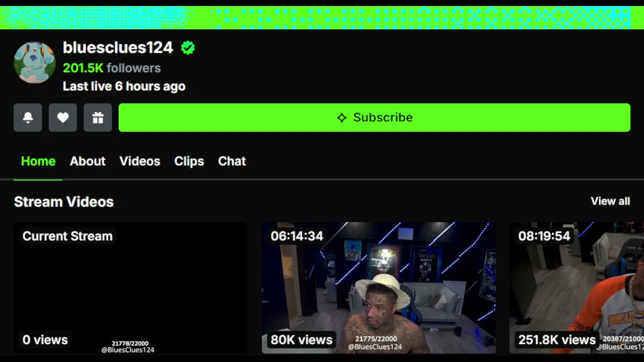Click the notification bell icon
This screenshot has width=644, height=362.
point(28,118)
